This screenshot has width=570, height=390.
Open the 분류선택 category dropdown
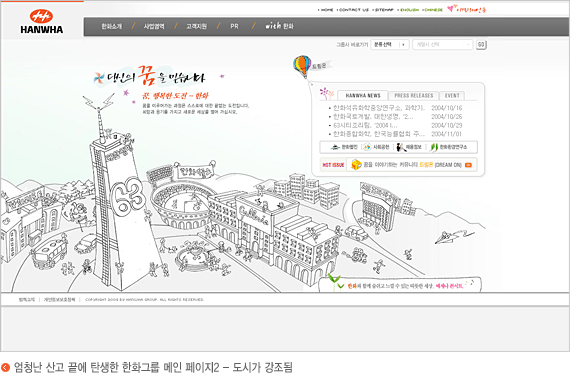coord(390,44)
